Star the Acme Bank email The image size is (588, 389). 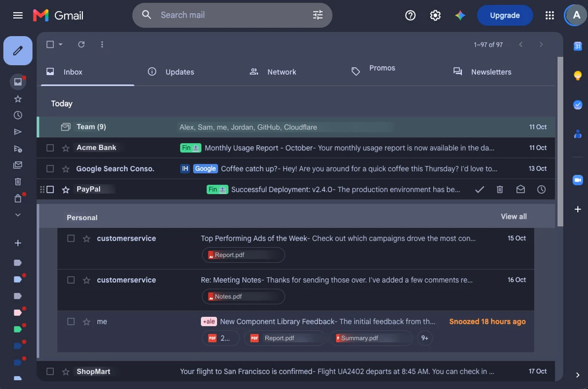click(66, 148)
